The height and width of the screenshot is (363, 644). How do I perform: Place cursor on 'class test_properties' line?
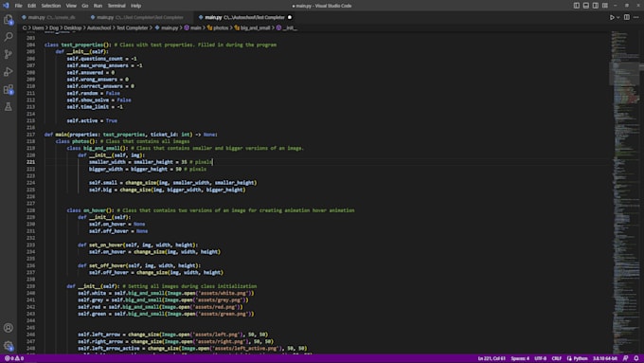click(x=160, y=45)
